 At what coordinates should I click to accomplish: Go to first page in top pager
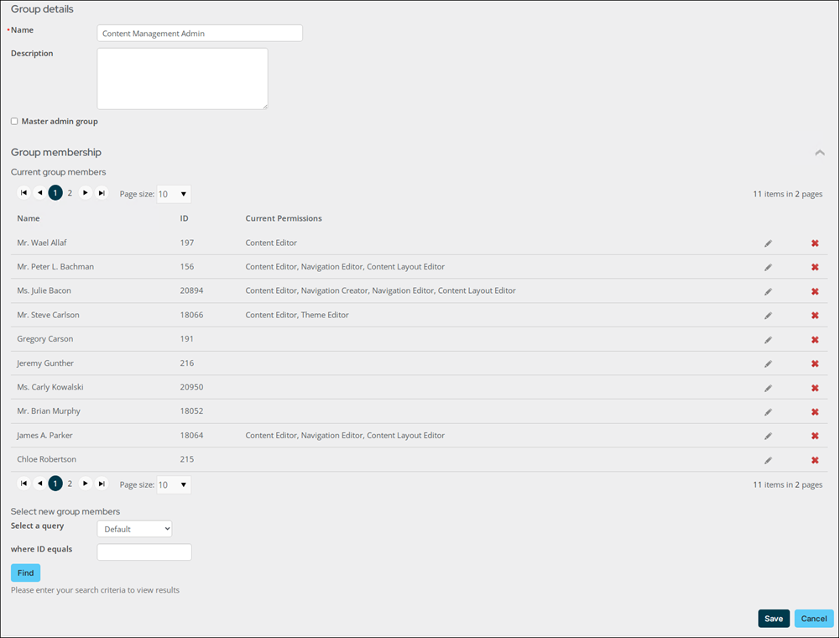[23, 193]
